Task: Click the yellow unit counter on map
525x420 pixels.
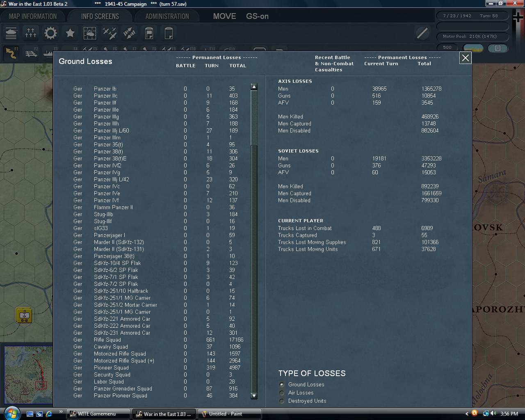Action: coord(24,315)
